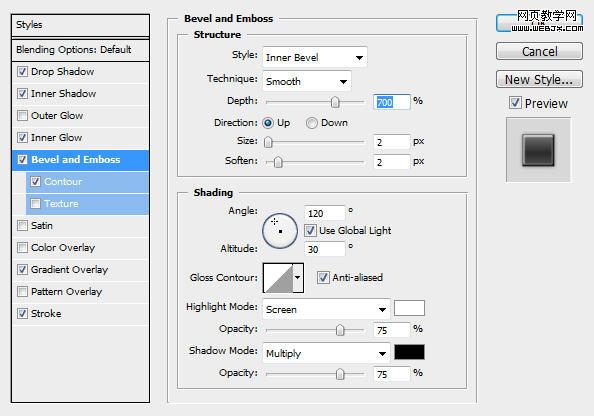Image resolution: width=594 pixels, height=416 pixels.
Task: Enable the Outer Glow checkbox
Action: point(22,115)
